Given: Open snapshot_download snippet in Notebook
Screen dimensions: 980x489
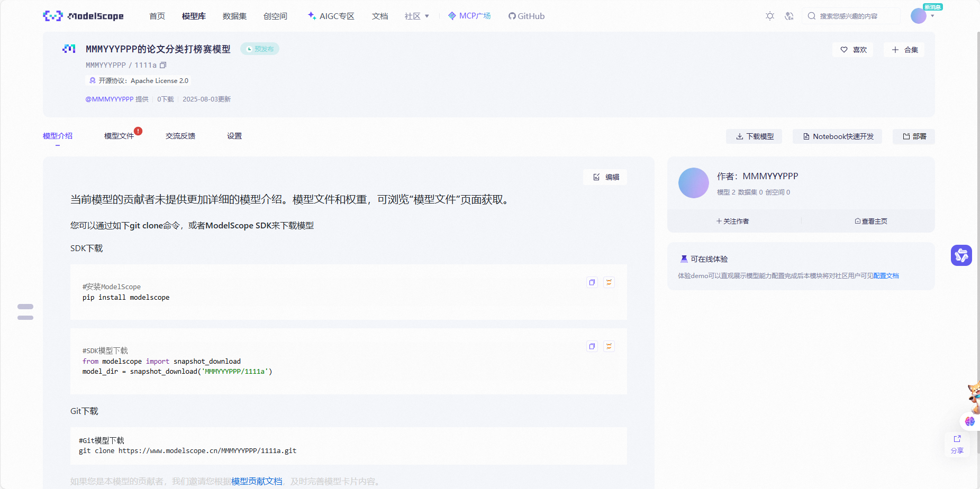Looking at the screenshot, I should click(x=609, y=346).
